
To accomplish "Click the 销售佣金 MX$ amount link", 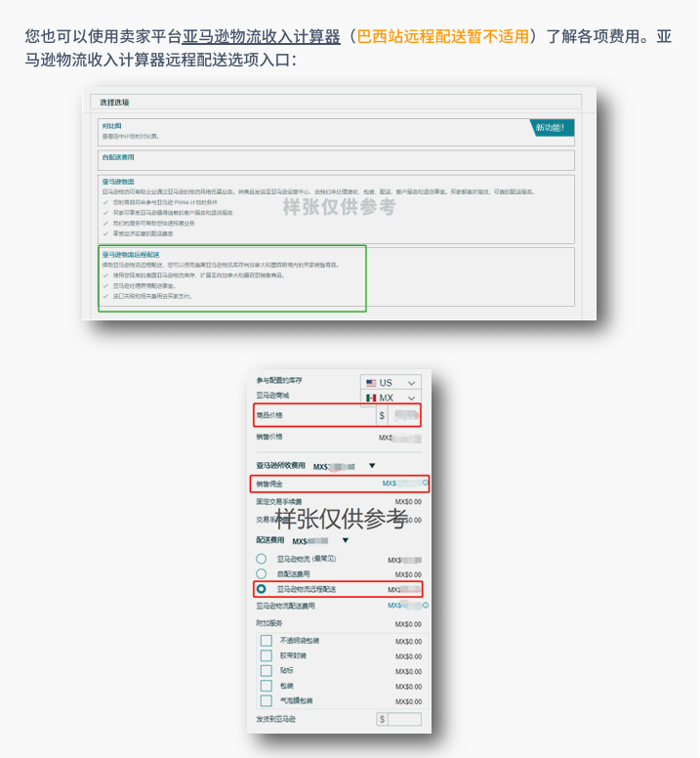I will click(x=402, y=484).
